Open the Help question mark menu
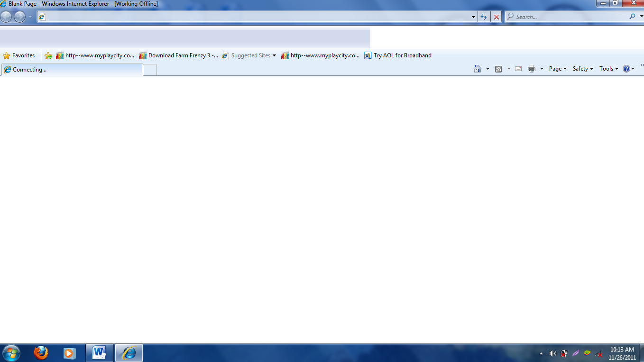The image size is (644, 362). point(629,69)
